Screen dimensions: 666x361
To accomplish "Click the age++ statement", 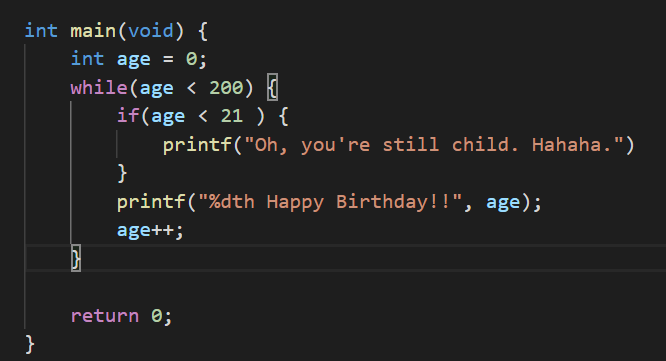I will click(150, 231).
